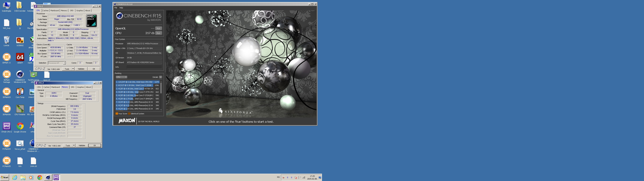Click Validate in top CPU-Z window

(x=81, y=69)
